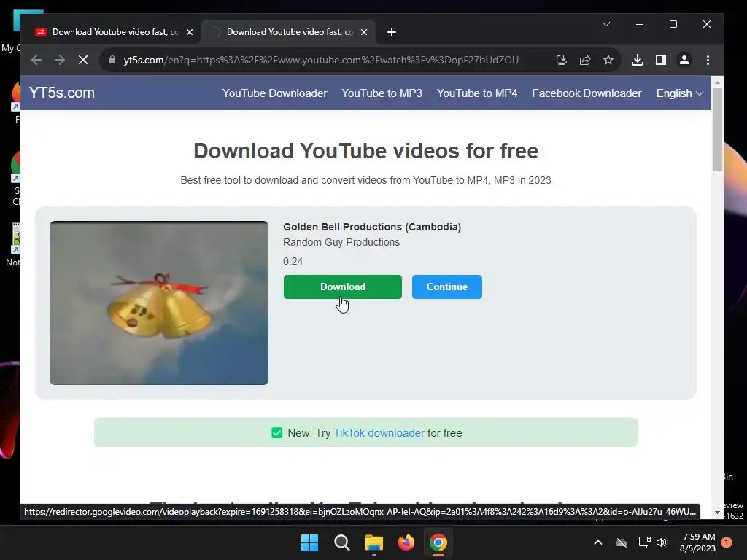Toggle Chrome side panel

coord(661,60)
